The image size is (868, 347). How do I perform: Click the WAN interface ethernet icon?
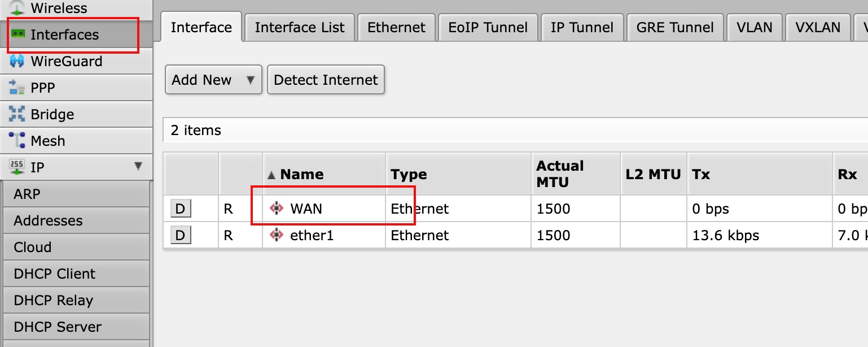coord(276,209)
